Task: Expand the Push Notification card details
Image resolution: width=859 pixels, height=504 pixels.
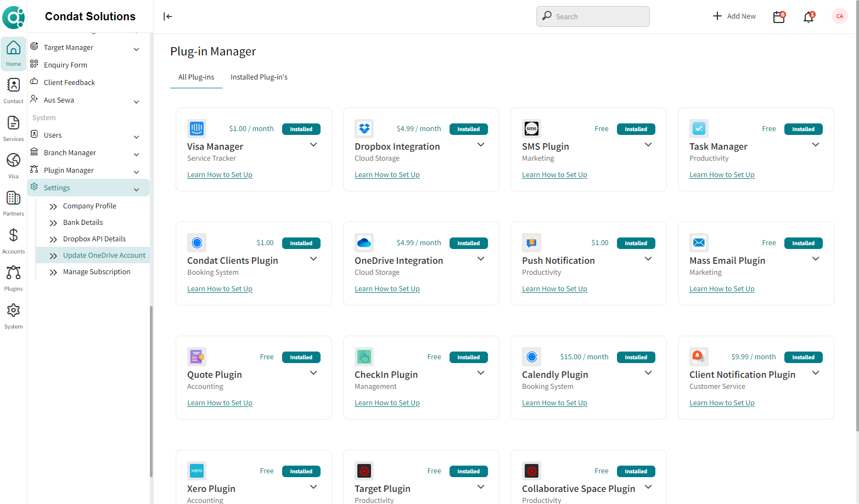Action: coord(648,259)
